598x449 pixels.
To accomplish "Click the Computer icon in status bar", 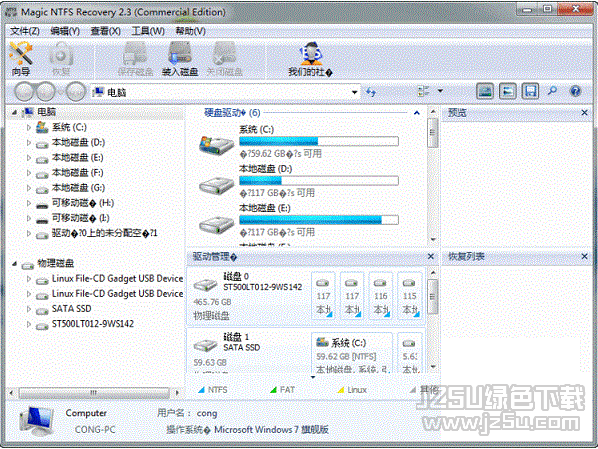I will click(36, 421).
